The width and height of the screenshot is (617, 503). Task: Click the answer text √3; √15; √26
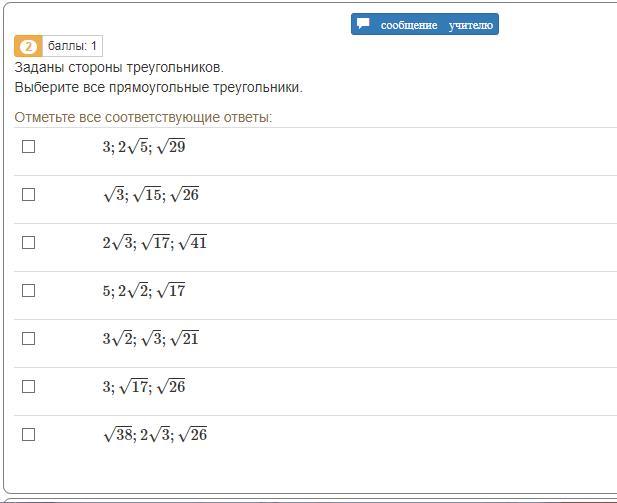[x=150, y=195]
